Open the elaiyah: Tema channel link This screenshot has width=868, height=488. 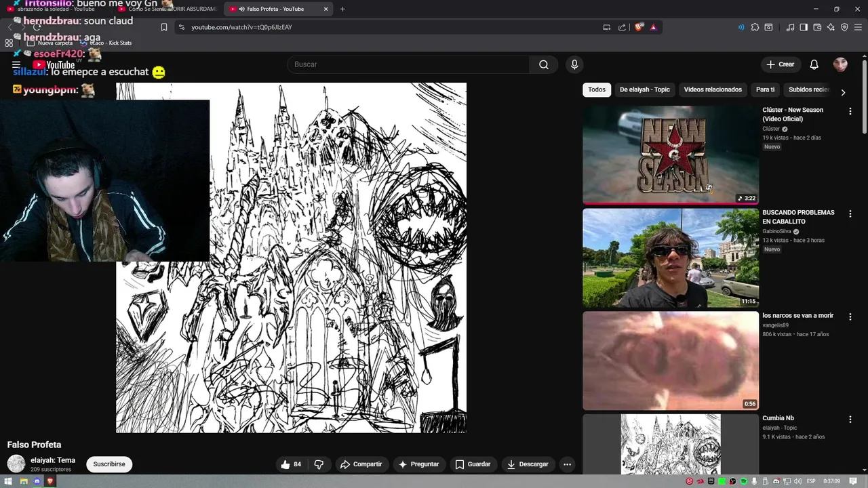pos(53,460)
